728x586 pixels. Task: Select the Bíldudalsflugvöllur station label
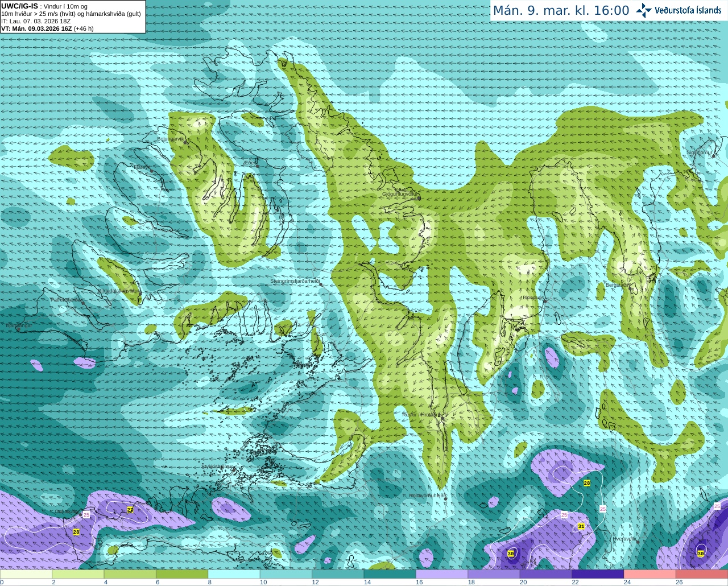(119, 290)
